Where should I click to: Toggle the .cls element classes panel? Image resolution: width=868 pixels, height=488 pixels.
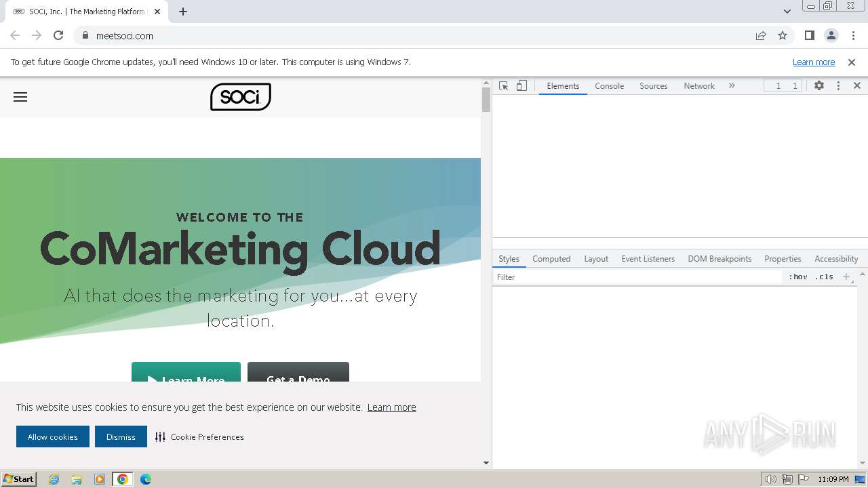pyautogui.click(x=824, y=277)
